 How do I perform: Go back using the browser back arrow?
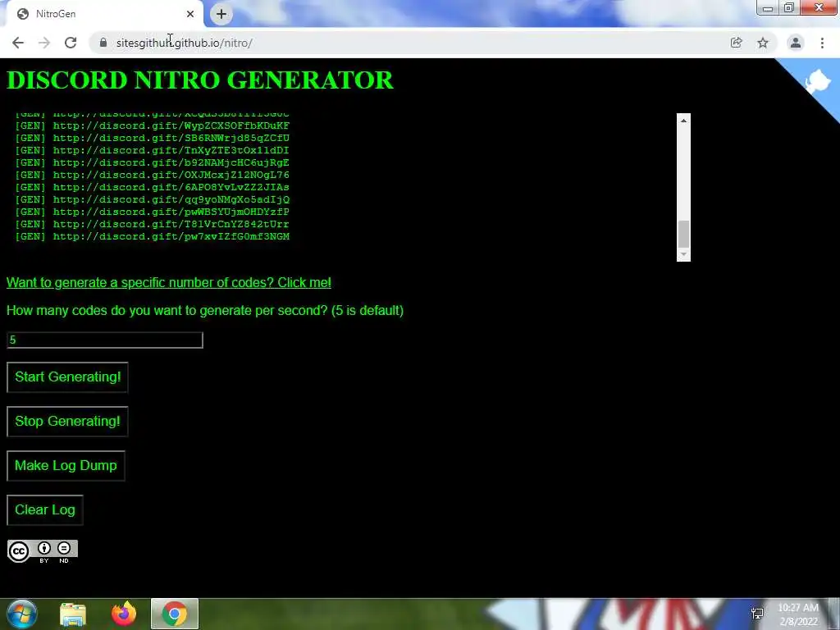[x=18, y=43]
